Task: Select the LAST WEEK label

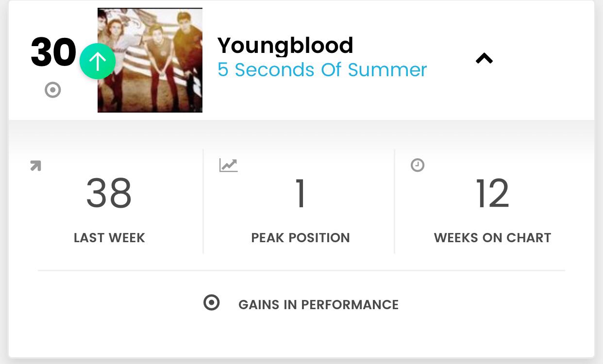Action: [x=109, y=238]
